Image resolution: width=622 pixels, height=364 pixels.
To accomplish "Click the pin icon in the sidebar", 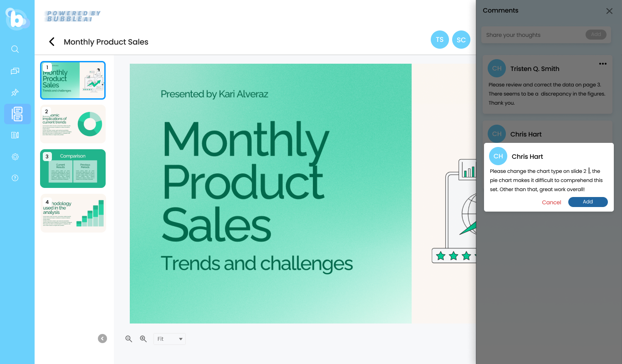I will point(15,93).
